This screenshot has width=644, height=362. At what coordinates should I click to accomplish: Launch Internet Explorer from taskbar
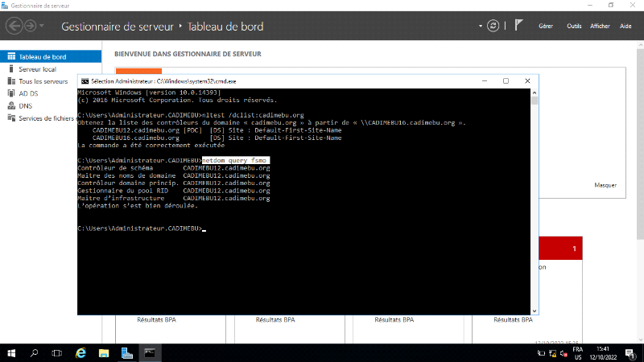pos(81,353)
